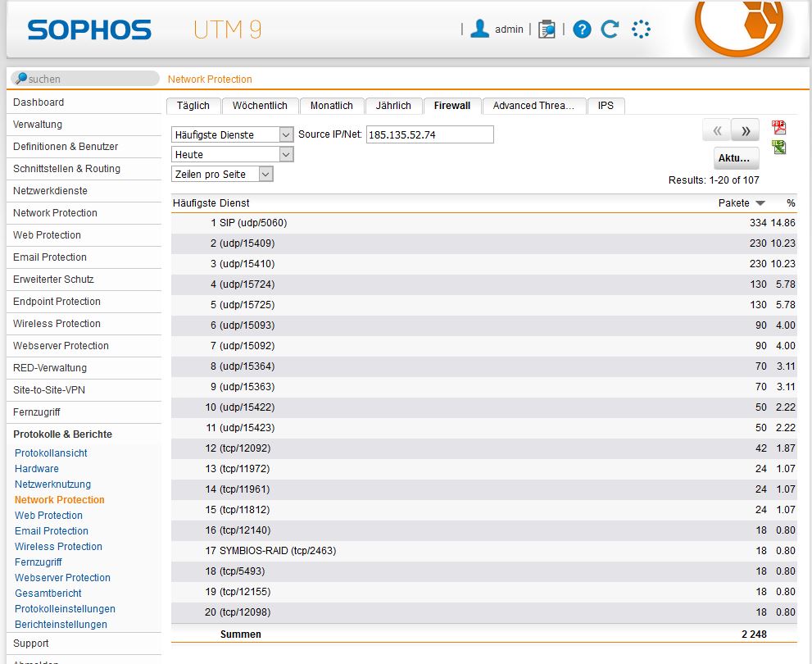Image resolution: width=812 pixels, height=664 pixels.
Task: Click the admin user icon
Action: point(480,30)
